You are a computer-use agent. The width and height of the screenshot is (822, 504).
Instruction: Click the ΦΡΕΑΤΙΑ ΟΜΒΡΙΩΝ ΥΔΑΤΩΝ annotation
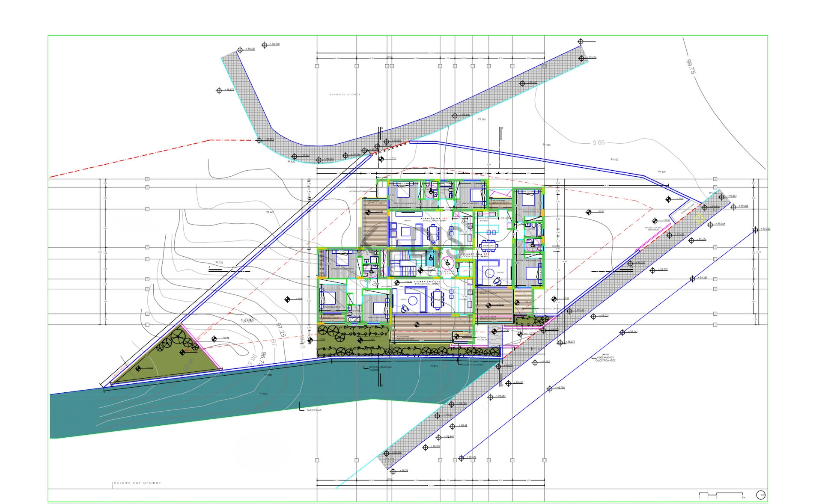(x=380, y=368)
